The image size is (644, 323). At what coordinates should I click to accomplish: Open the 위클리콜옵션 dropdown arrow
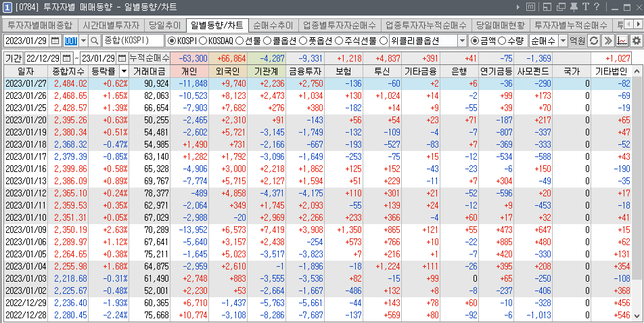coord(462,41)
